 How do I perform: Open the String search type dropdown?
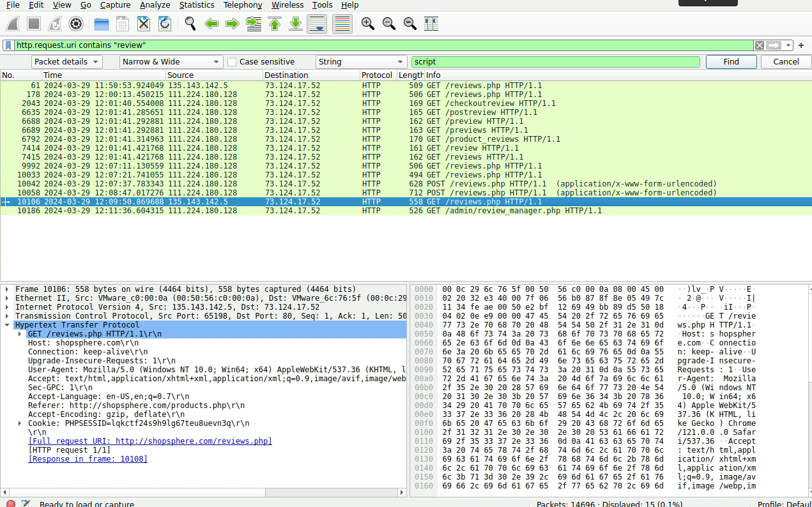pos(362,62)
